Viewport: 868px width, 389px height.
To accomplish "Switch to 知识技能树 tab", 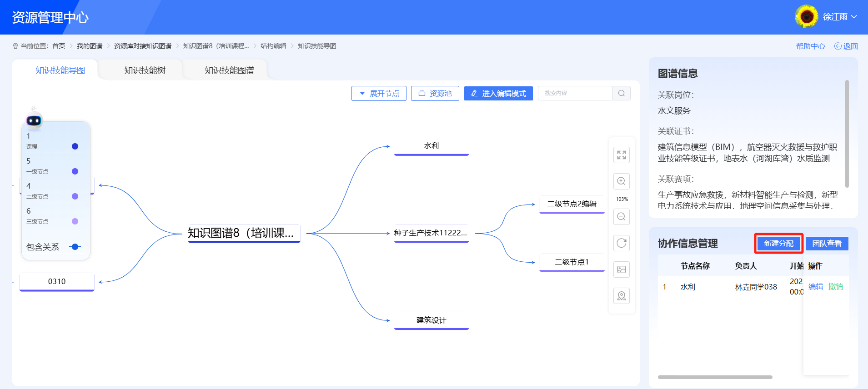I will 145,70.
